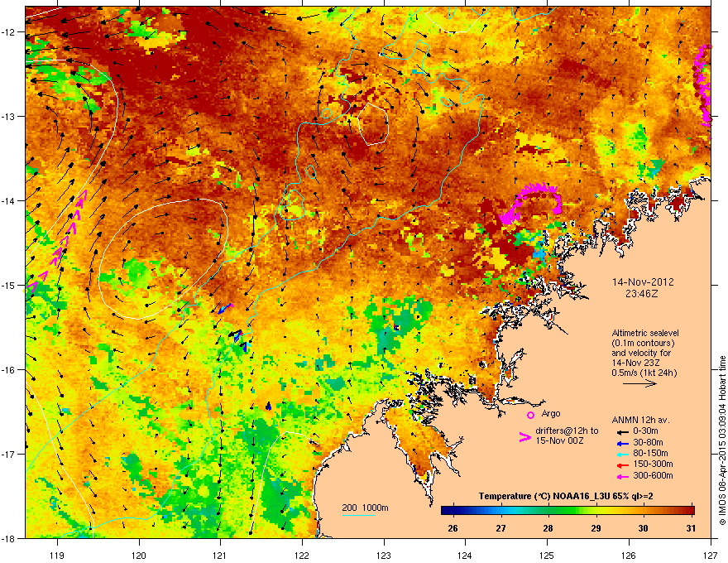Screen dimensions: 728x563
Task: Click the drifters@12h to legend text
Action: pyautogui.click(x=567, y=431)
